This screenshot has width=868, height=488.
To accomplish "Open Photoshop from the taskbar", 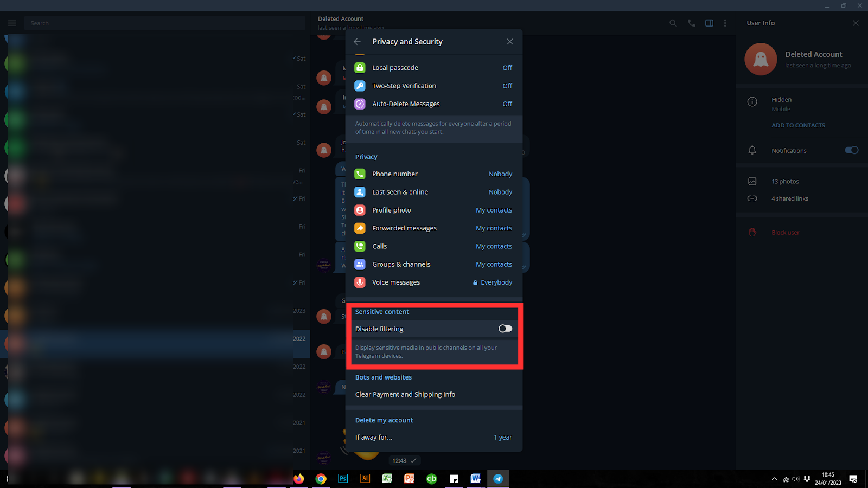I will [x=343, y=479].
